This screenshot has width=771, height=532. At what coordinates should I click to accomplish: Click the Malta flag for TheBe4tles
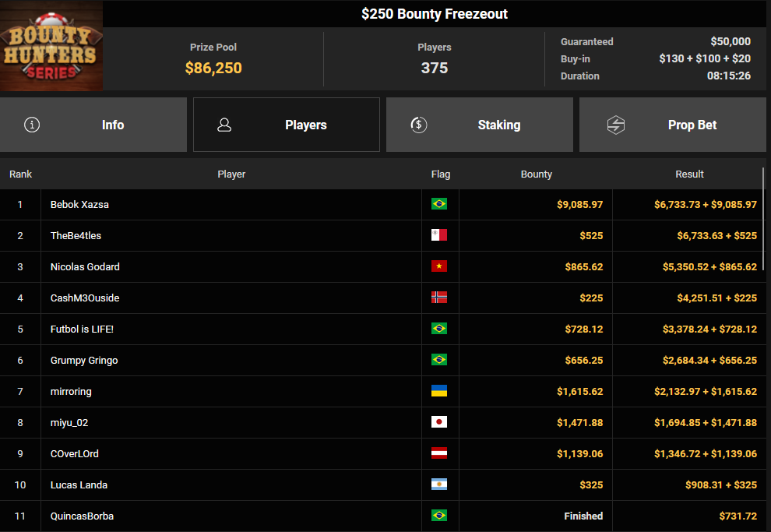[439, 235]
